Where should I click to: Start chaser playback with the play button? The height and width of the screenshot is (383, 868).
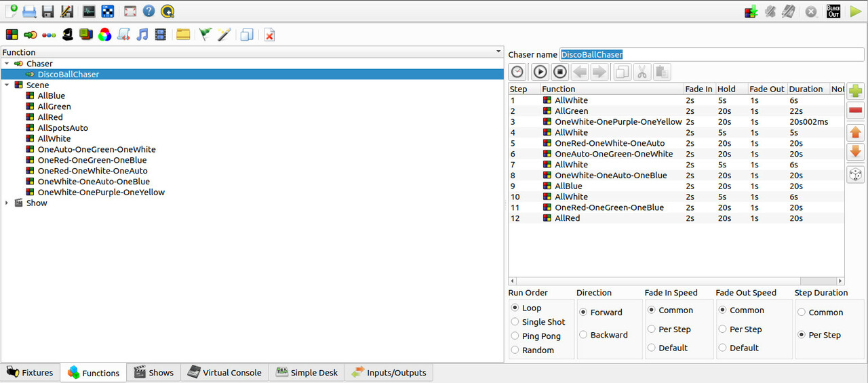click(x=540, y=72)
